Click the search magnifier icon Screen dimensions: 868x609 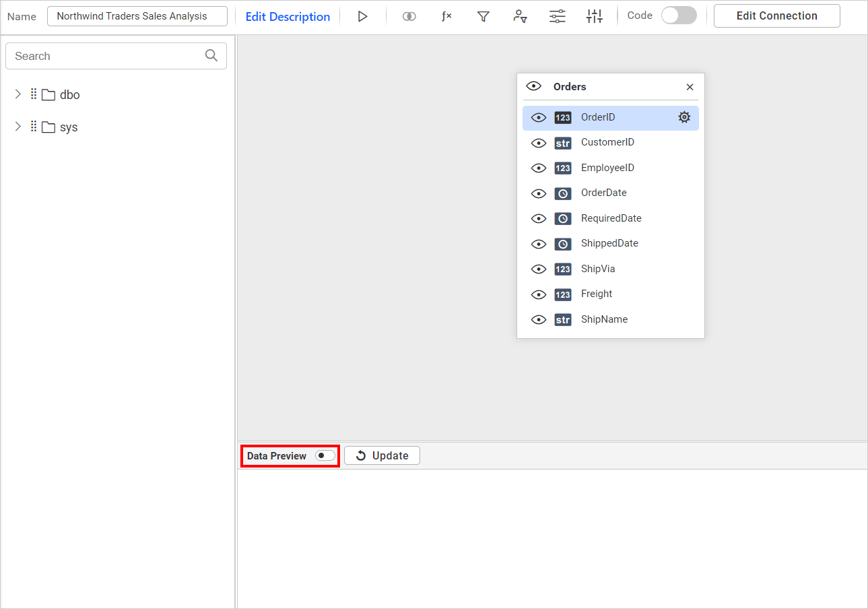click(x=211, y=56)
